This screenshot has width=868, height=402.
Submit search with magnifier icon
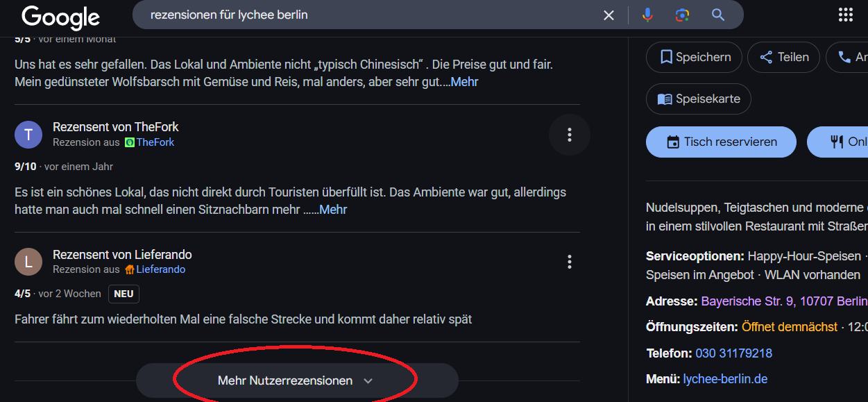click(x=718, y=15)
